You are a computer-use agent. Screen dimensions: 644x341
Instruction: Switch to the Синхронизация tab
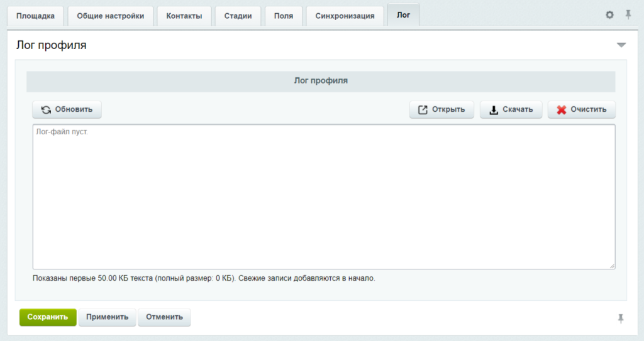(345, 16)
